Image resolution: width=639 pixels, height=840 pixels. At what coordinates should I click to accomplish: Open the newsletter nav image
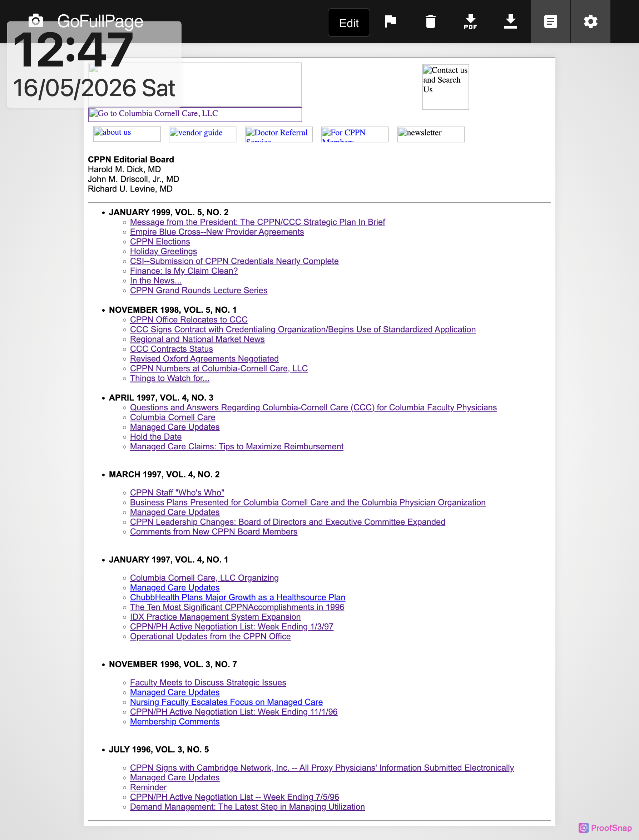(431, 134)
